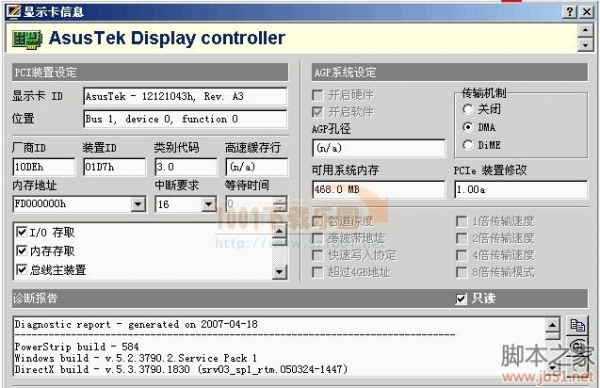The image size is (600, 388).
Task: Click the 'DirectX build' report line
Action: pos(181,369)
